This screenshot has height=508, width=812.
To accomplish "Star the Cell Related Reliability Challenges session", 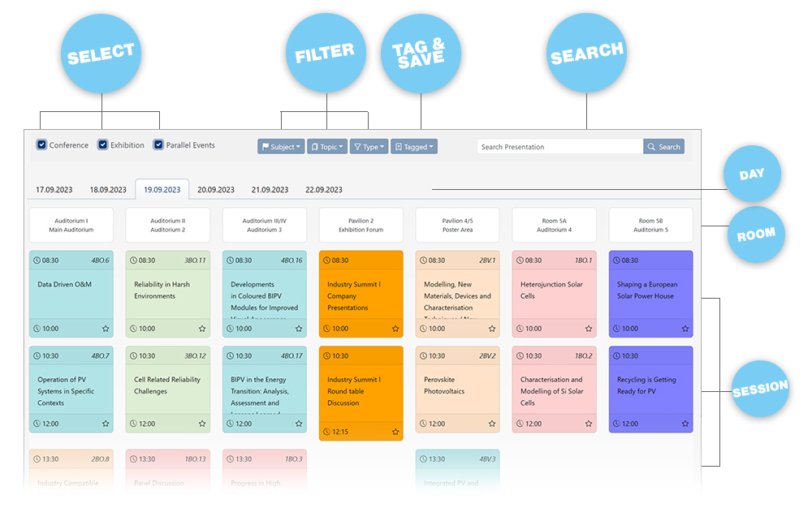I will 202,424.
